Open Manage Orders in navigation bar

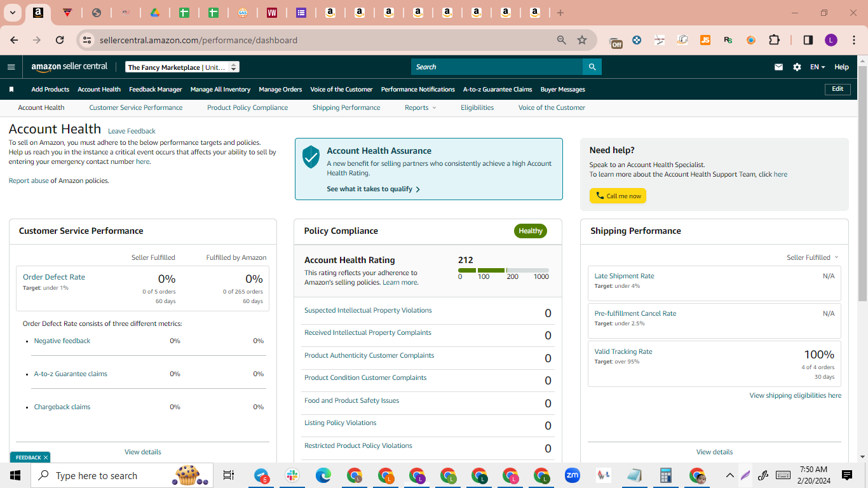tap(280, 90)
